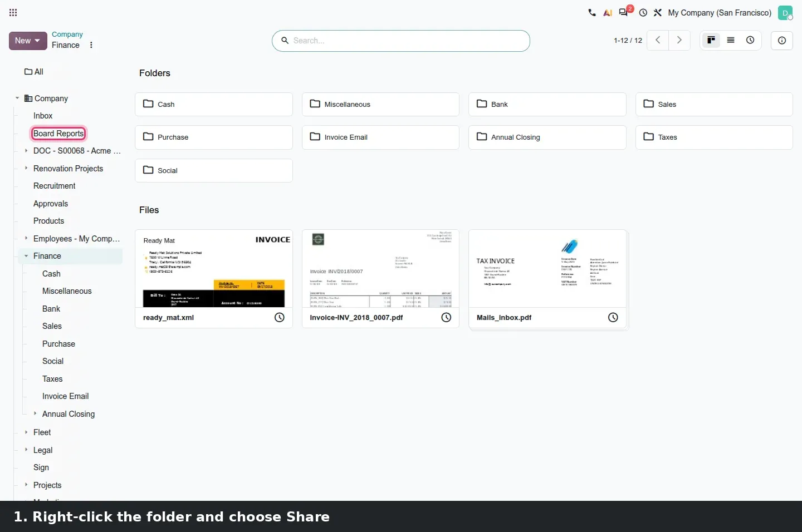Open the company switcher My Company (San Francisco)
Screen dimensions: 802x532
click(x=720, y=12)
